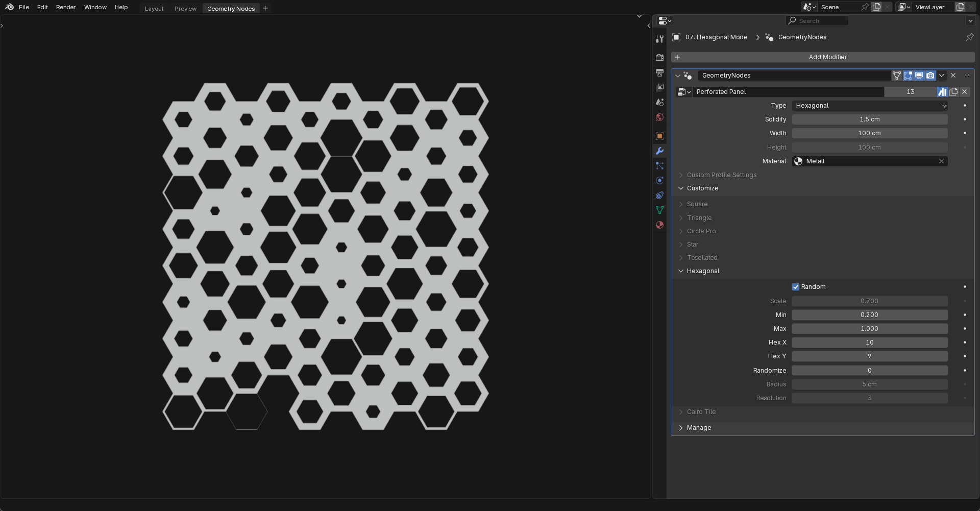Click the Add Modifier button
980x511 pixels.
pyautogui.click(x=827, y=57)
